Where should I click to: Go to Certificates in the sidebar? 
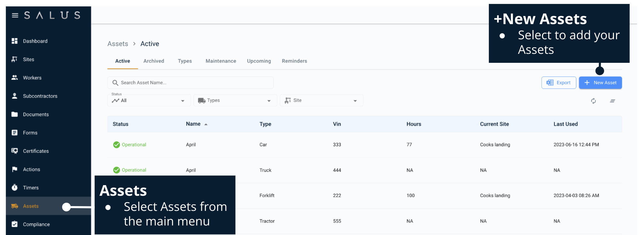(x=36, y=151)
